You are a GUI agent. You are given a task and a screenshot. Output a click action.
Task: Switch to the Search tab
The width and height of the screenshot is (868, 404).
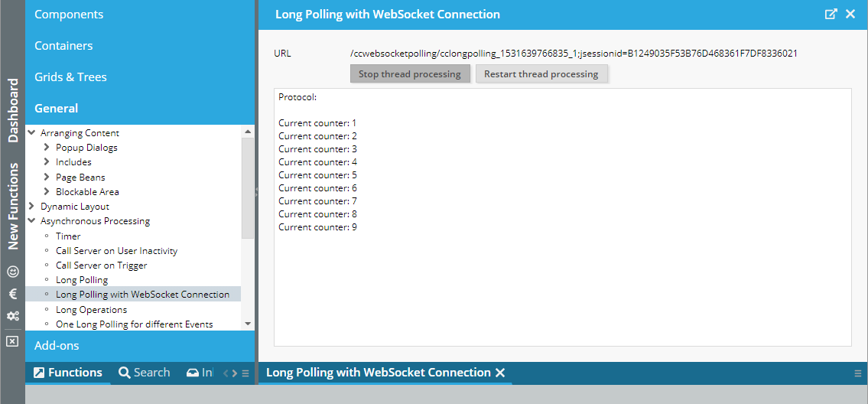[x=145, y=373]
